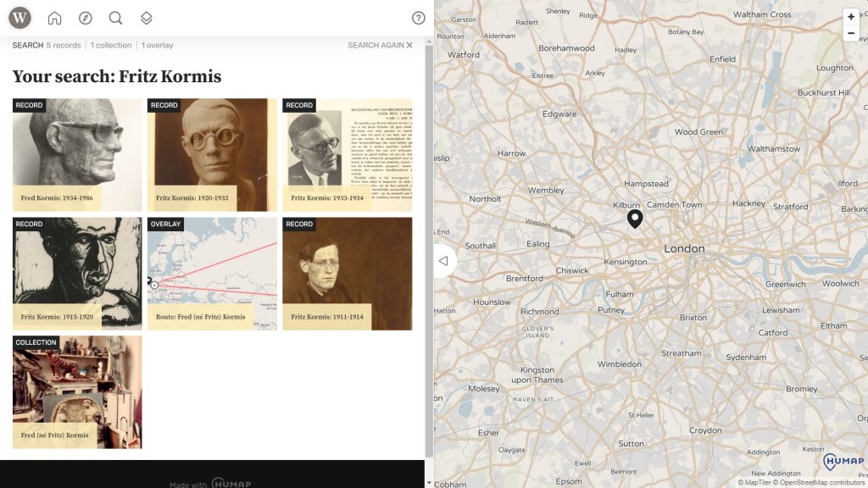The width and height of the screenshot is (868, 488).
Task: Zoom out on the map
Action: (x=851, y=33)
